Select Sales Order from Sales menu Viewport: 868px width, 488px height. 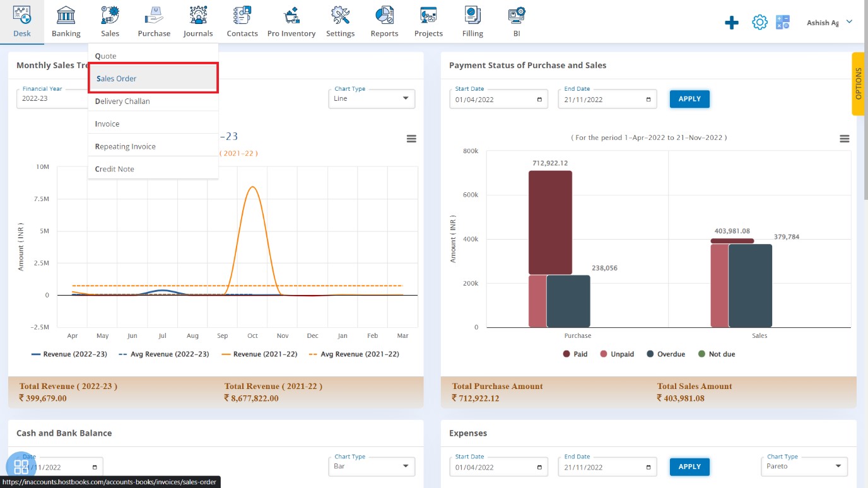click(153, 79)
